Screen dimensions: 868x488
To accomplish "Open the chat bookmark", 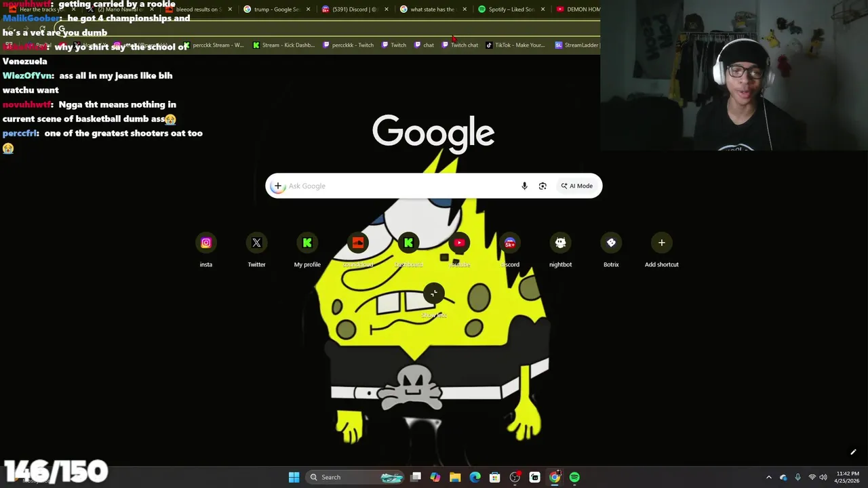I will 424,45.
